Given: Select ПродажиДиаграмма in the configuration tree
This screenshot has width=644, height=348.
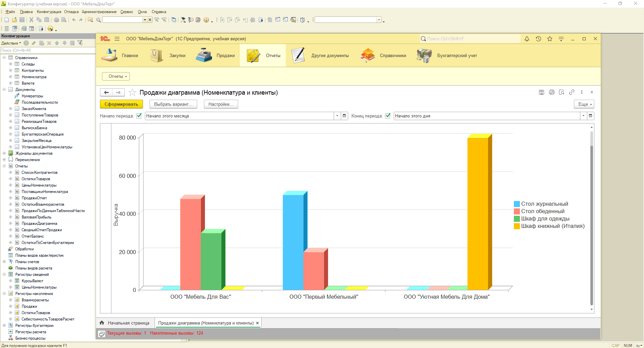Looking at the screenshot, I should pyautogui.click(x=39, y=223).
